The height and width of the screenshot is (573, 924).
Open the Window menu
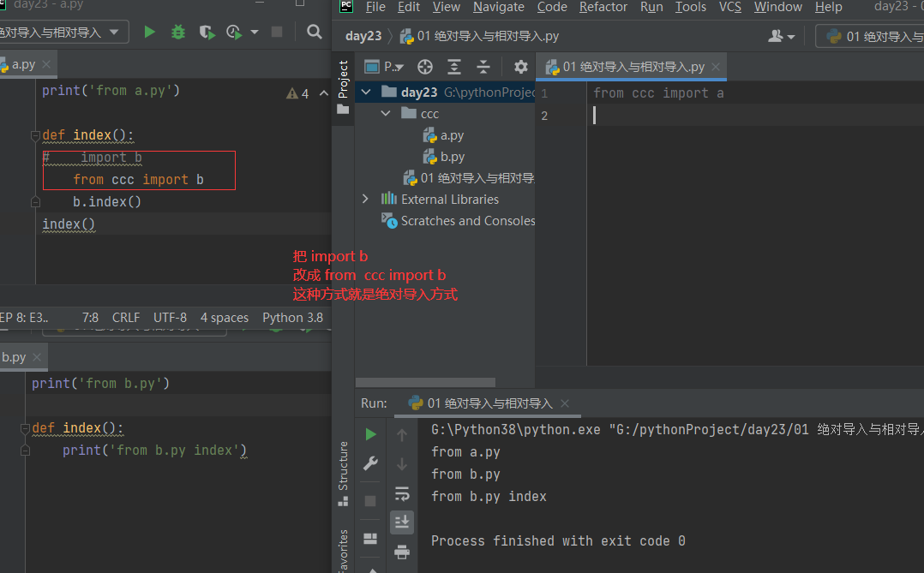[x=778, y=7]
